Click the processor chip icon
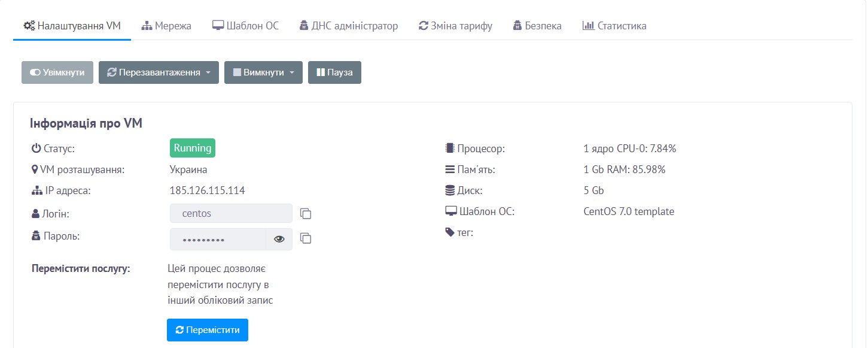This screenshot has height=348, width=868. (449, 148)
